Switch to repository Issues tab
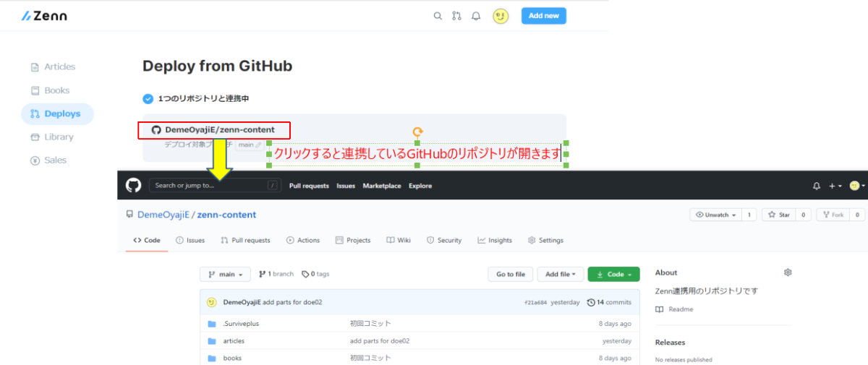The width and height of the screenshot is (868, 365). [x=190, y=240]
